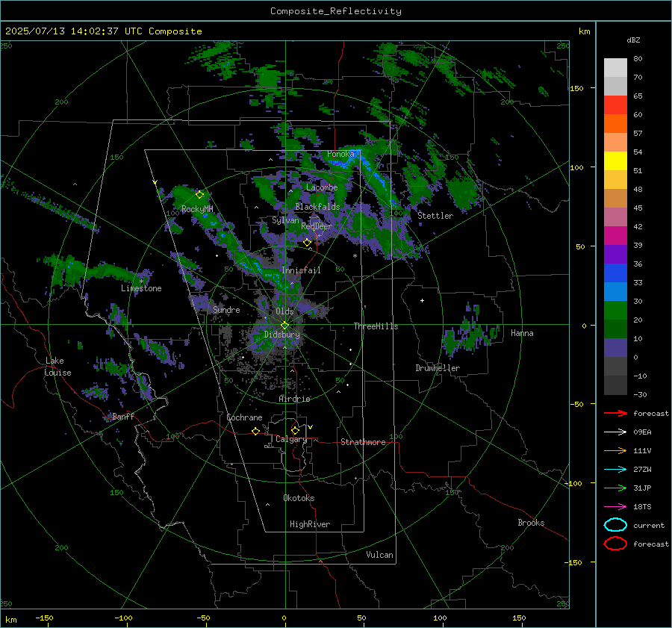Click the bright green swatch in dBZ legend
The width and height of the screenshot is (672, 628).
(x=615, y=311)
